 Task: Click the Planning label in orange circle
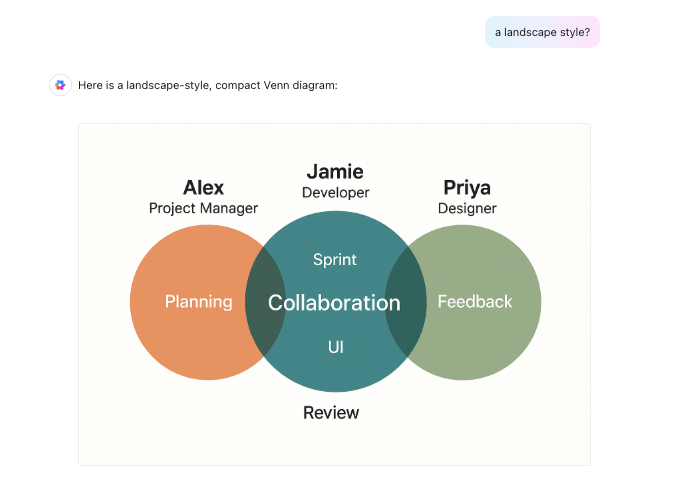click(x=199, y=302)
